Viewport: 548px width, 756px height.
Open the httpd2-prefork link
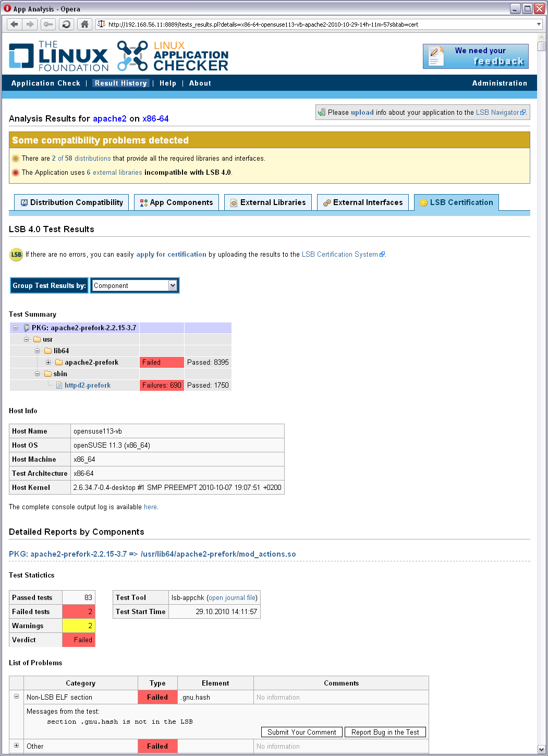coord(88,385)
